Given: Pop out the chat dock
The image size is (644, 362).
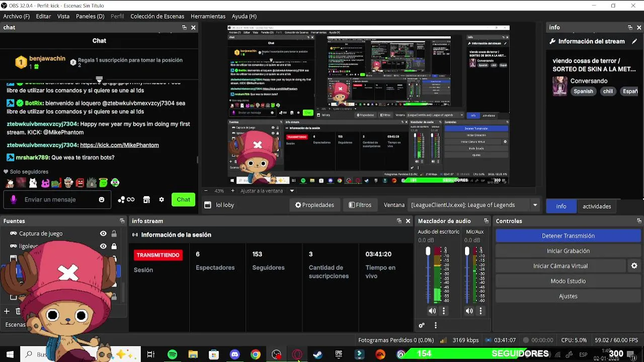Looking at the screenshot, I should [184, 28].
